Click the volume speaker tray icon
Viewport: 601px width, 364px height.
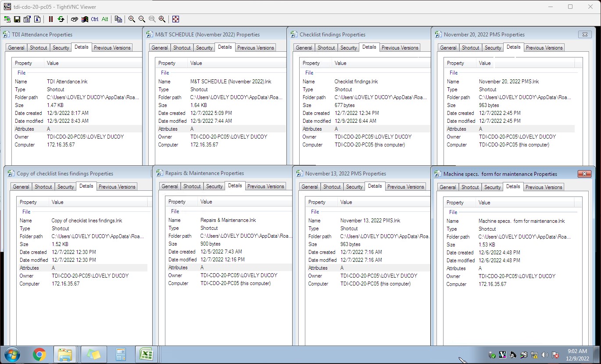545,355
